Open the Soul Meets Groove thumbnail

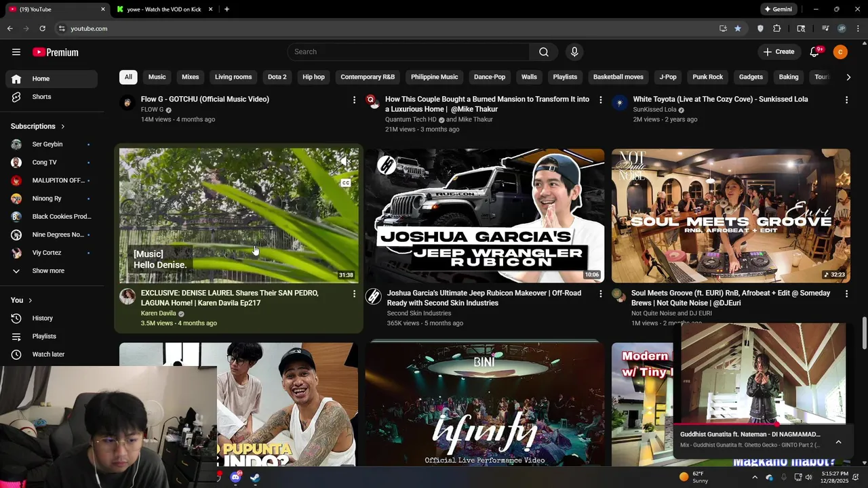point(731,216)
